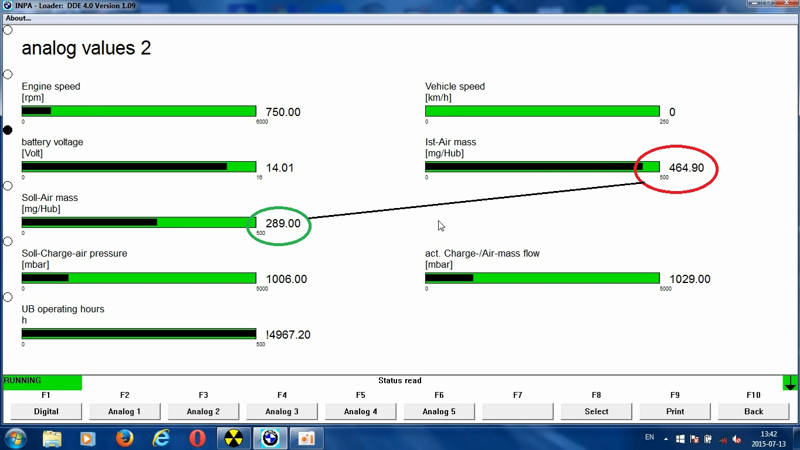The height and width of the screenshot is (450, 800).
Task: Open the media player taskbar icon
Action: click(x=88, y=438)
